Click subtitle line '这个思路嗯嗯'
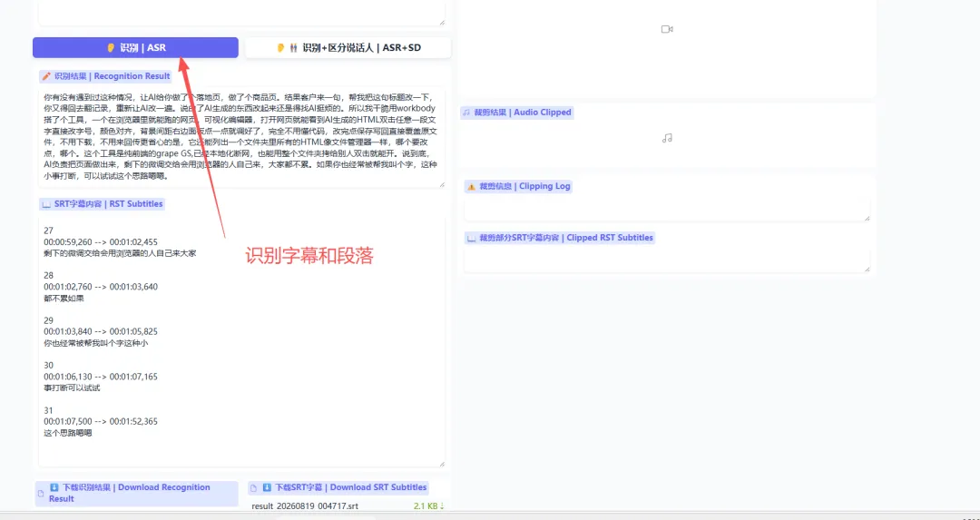This screenshot has height=520, width=980. (67, 433)
